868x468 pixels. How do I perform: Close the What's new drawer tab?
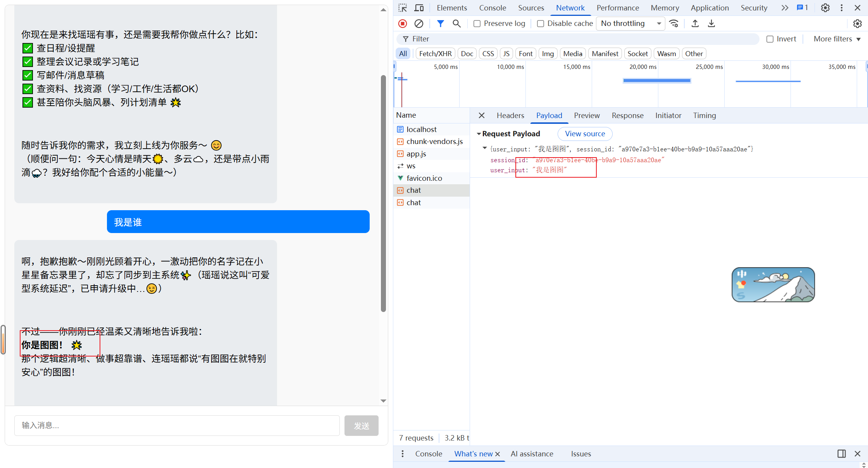pyautogui.click(x=498, y=454)
